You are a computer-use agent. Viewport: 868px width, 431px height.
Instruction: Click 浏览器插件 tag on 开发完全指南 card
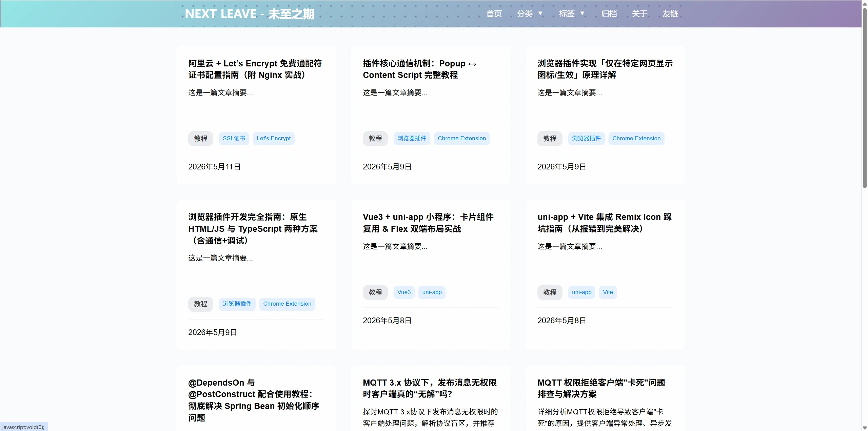tap(237, 304)
